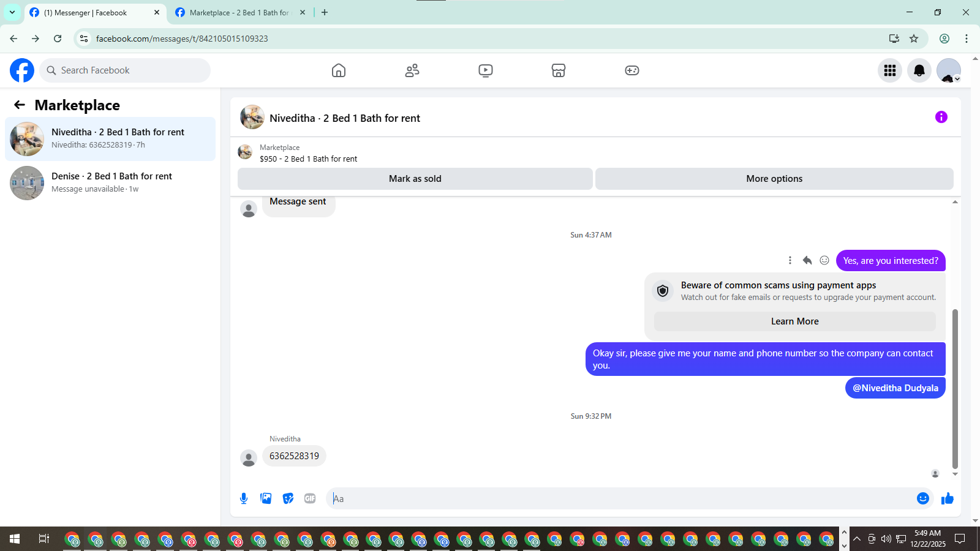The image size is (980, 551).
Task: Open the Notifications bell
Action: point(919,70)
